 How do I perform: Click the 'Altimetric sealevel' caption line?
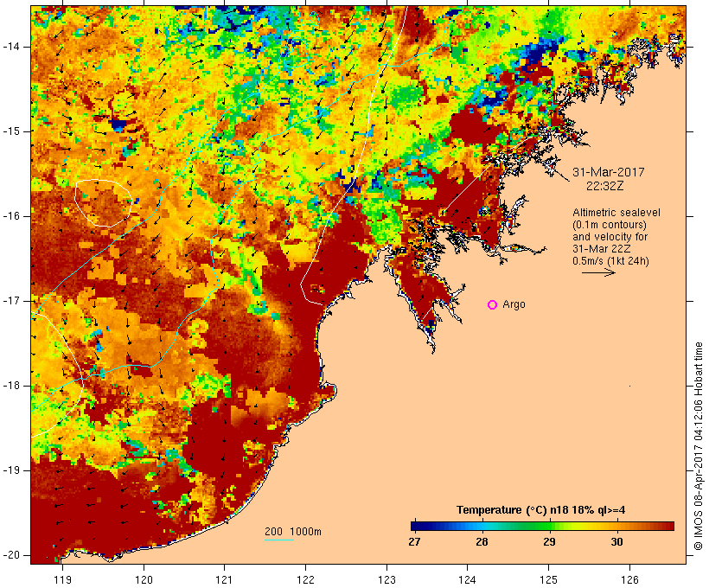coord(616,213)
